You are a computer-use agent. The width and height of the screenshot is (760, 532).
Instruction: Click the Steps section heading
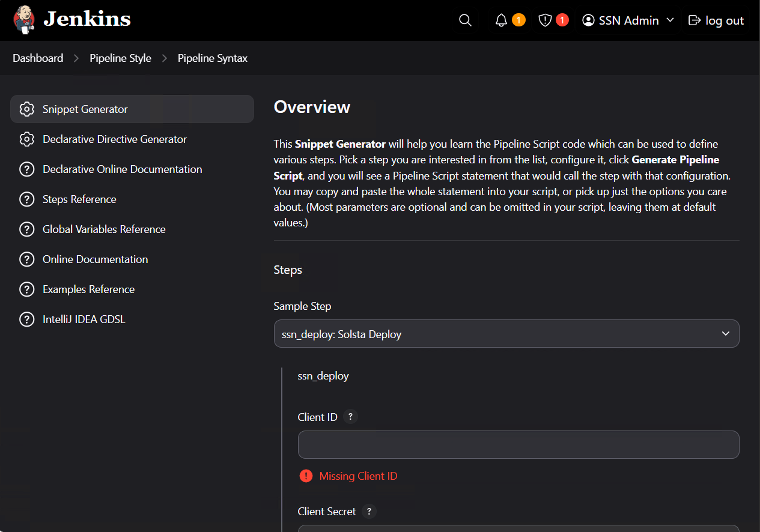(288, 270)
